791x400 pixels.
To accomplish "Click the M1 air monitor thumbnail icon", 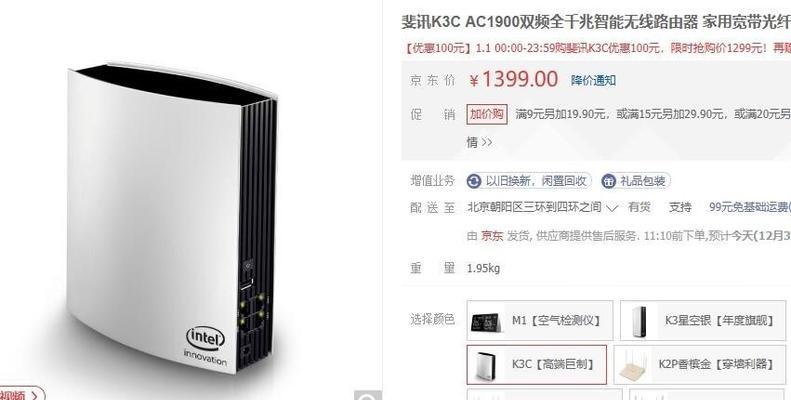I will (x=486, y=321).
